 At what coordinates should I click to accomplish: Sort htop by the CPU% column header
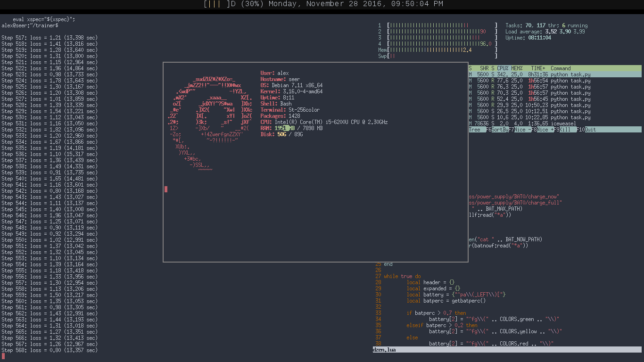(x=503, y=68)
